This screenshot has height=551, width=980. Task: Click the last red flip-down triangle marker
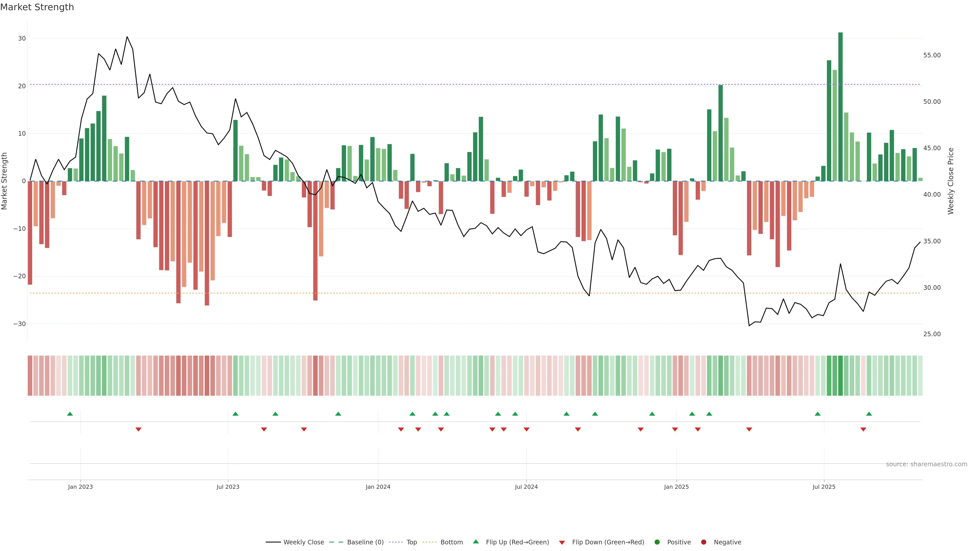[863, 429]
